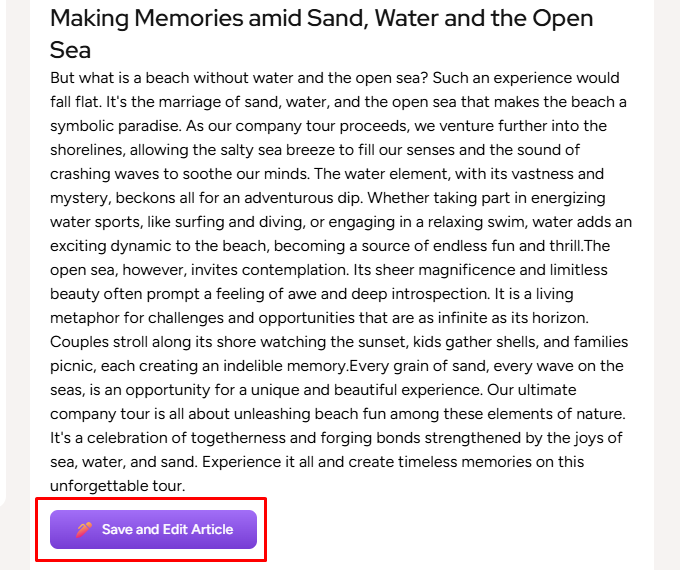
Task: Click the pencil icon on the save button
Action: [84, 529]
